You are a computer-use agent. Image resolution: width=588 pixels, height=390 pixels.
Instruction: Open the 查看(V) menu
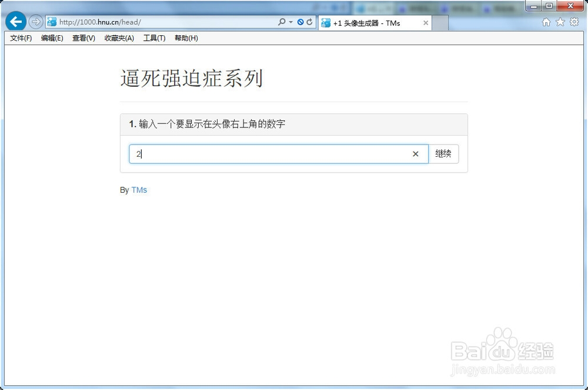point(83,38)
